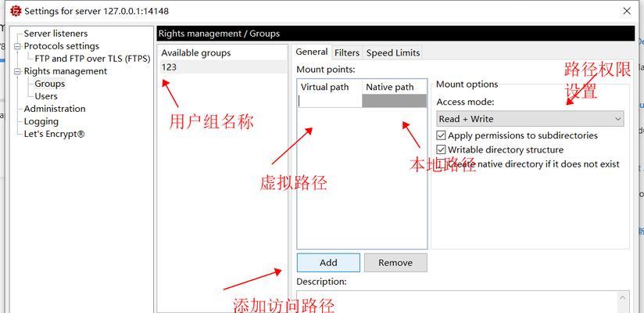
Task: Open the Access mode Read + Write dropdown
Action: [530, 119]
